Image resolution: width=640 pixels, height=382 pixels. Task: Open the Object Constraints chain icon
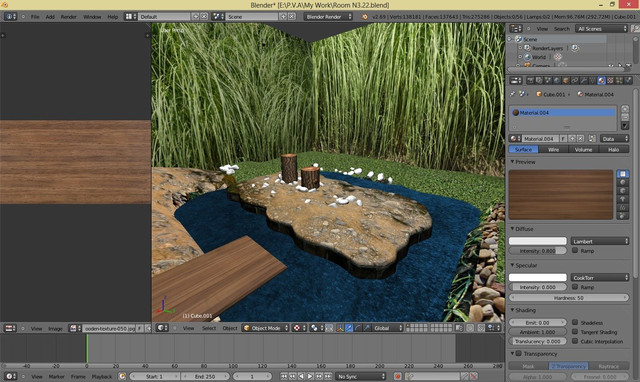coord(575,81)
